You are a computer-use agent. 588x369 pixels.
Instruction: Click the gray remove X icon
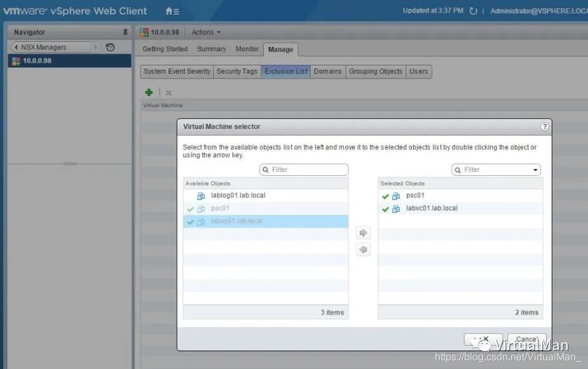point(168,93)
